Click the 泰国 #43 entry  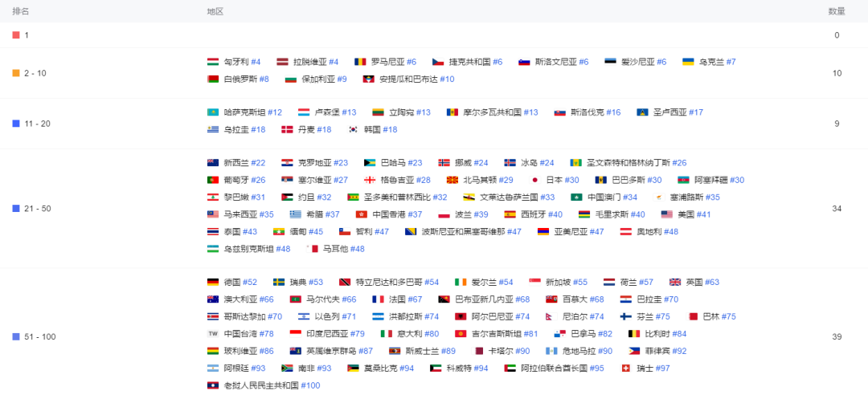(232, 231)
